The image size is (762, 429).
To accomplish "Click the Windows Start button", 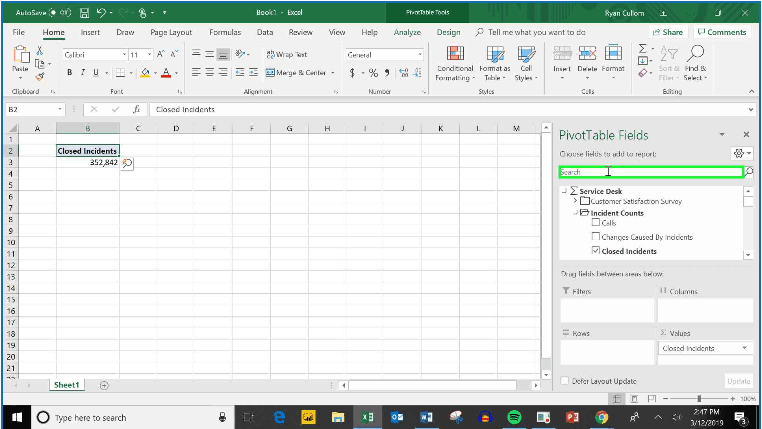I will click(x=17, y=417).
